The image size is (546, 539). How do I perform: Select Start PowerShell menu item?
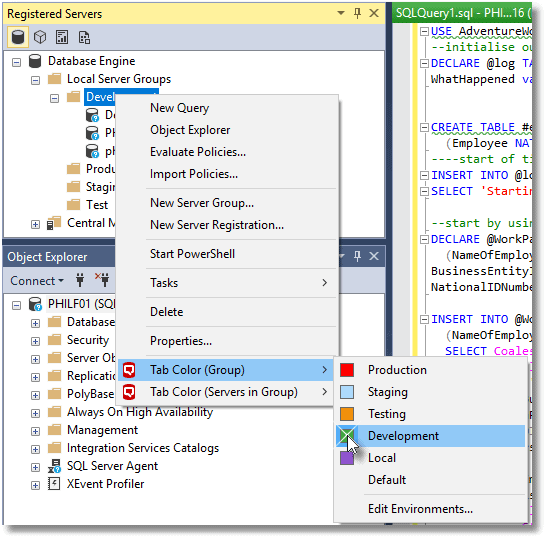tap(227, 254)
